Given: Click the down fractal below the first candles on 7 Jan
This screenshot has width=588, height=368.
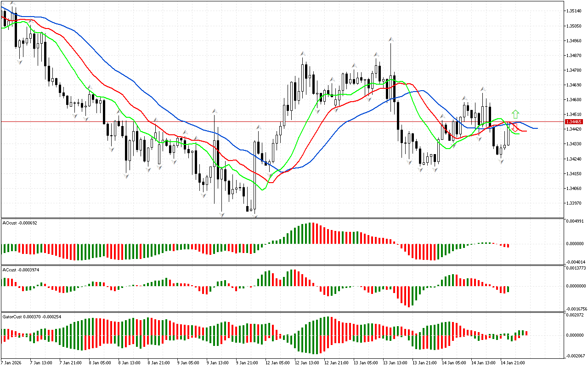Looking at the screenshot, I should [x=20, y=62].
